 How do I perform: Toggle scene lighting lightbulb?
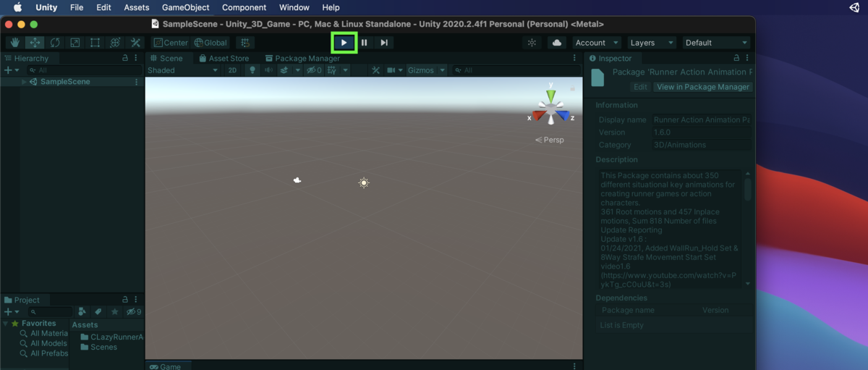click(252, 70)
